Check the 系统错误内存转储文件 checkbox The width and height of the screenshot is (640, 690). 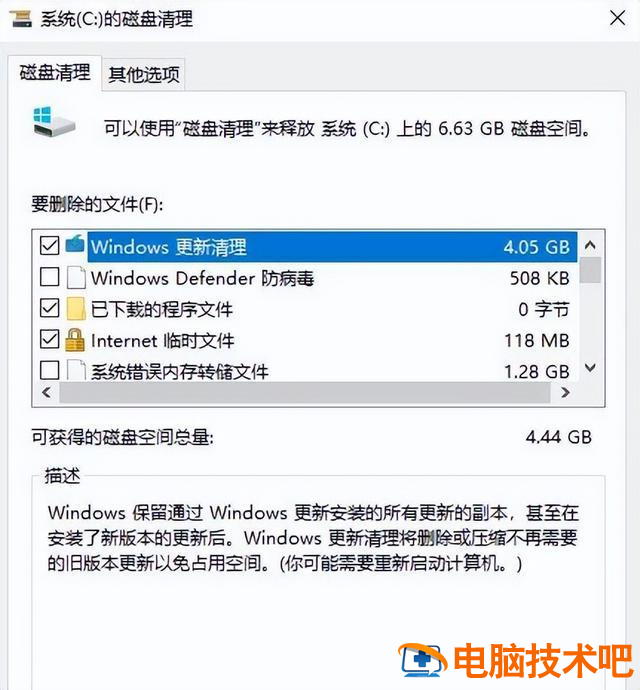[x=49, y=370]
